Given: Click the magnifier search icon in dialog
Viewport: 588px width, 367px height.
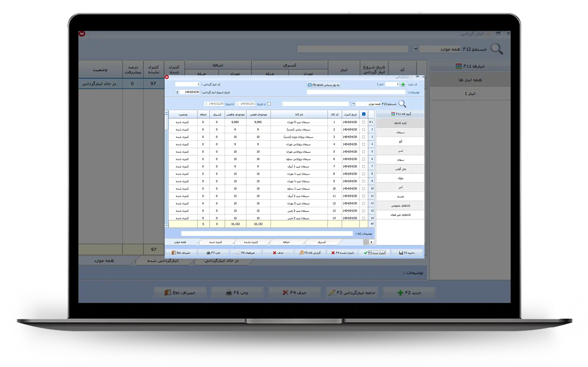Looking at the screenshot, I should pyautogui.click(x=402, y=104).
